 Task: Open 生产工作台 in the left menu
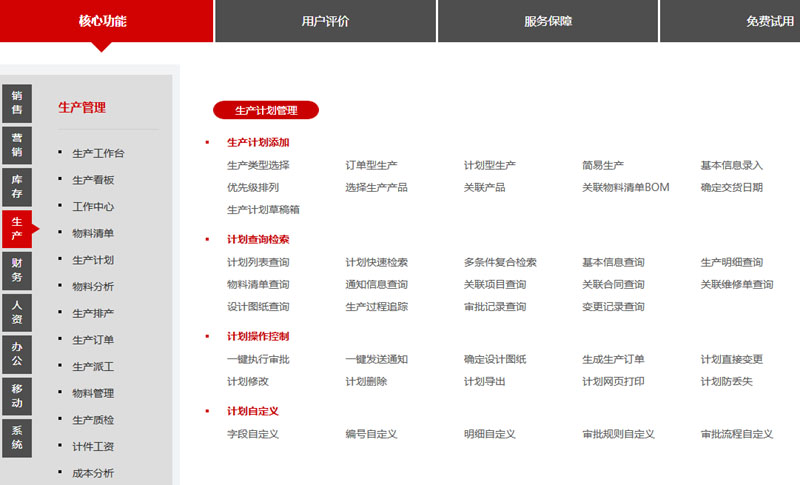click(x=98, y=154)
